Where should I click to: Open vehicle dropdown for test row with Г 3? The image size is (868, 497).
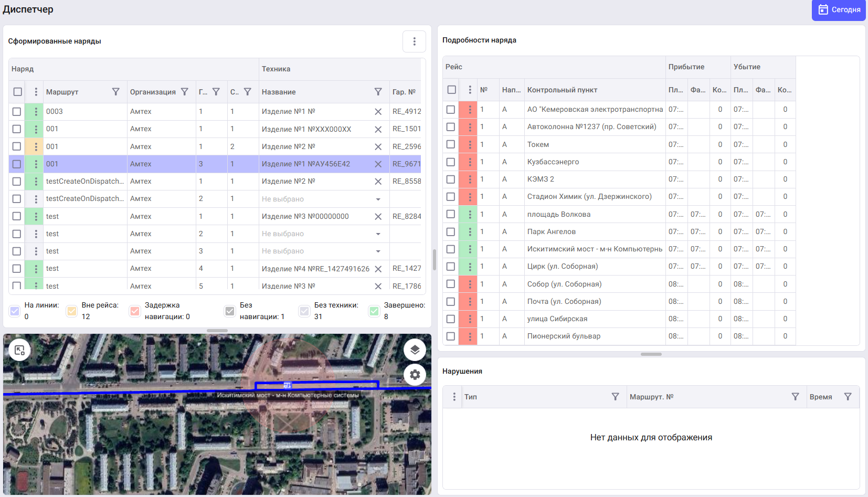tap(378, 251)
